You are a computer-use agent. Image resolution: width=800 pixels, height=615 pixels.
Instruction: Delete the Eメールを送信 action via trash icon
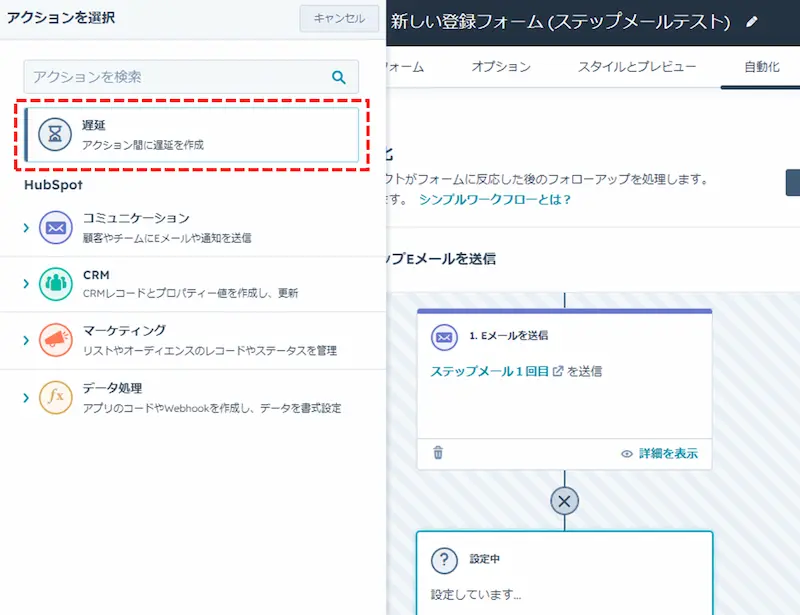pos(438,452)
